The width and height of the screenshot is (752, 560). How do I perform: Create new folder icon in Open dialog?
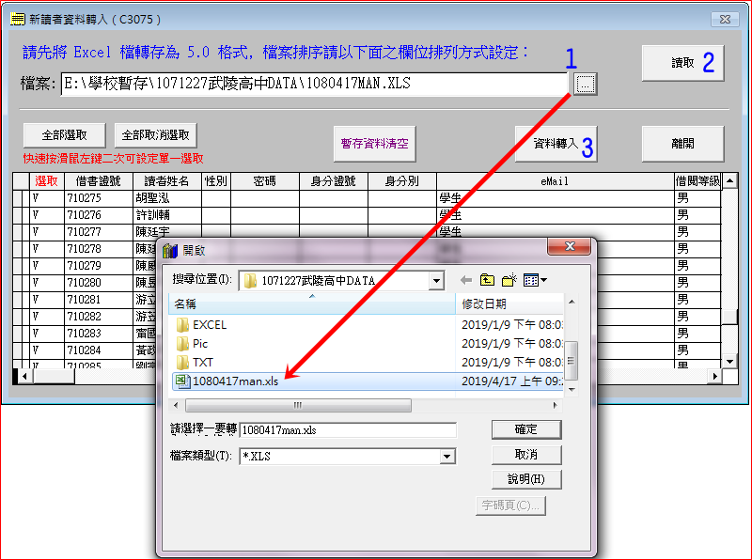pos(509,280)
